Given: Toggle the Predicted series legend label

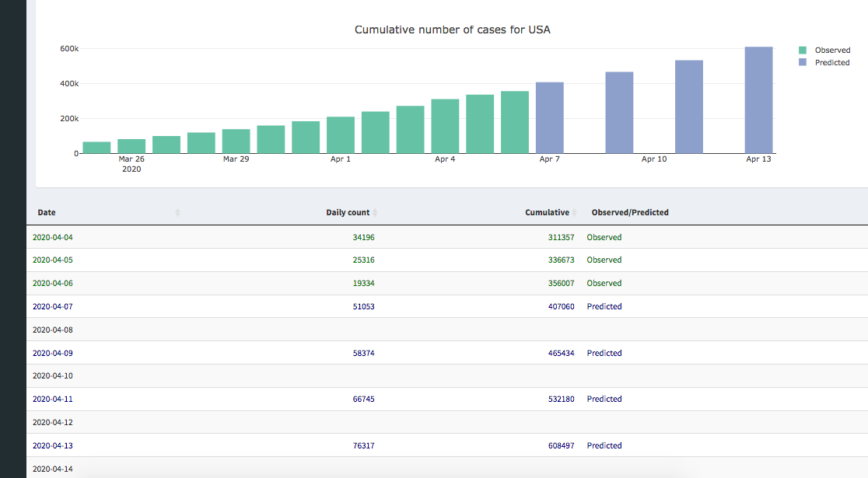Looking at the screenshot, I should point(831,63).
